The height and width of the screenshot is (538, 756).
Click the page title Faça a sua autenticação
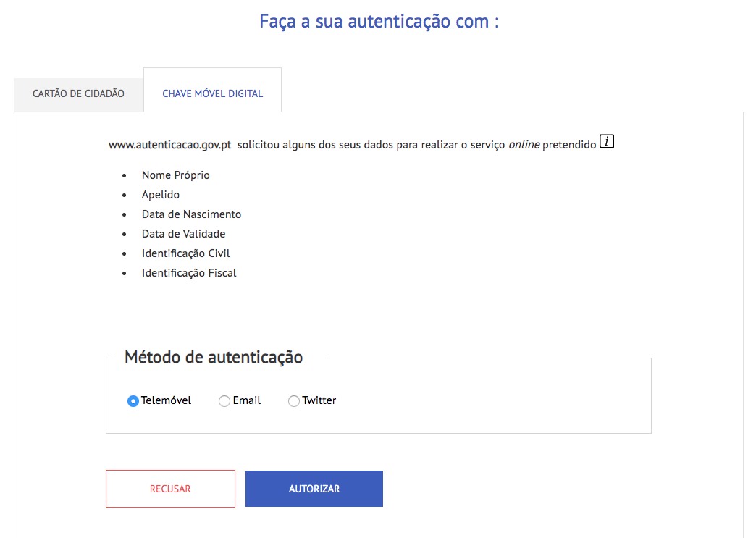pos(378,21)
